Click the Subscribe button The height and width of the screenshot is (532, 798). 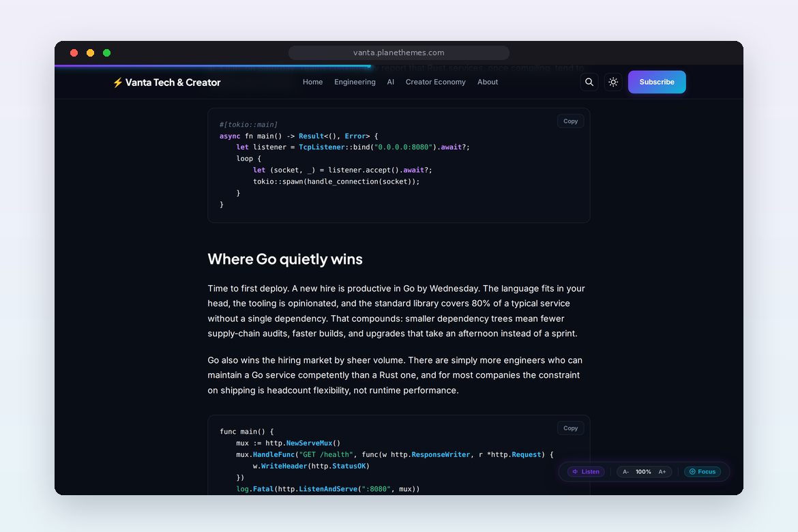click(657, 82)
